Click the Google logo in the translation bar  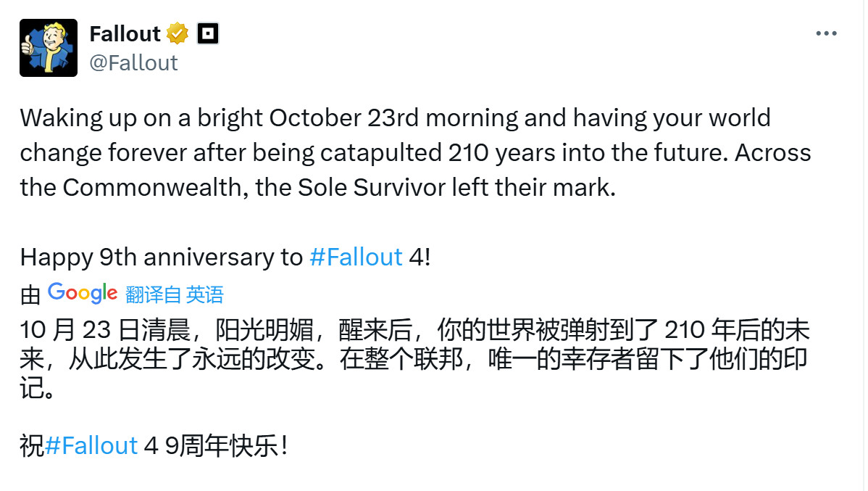pyautogui.click(x=82, y=293)
